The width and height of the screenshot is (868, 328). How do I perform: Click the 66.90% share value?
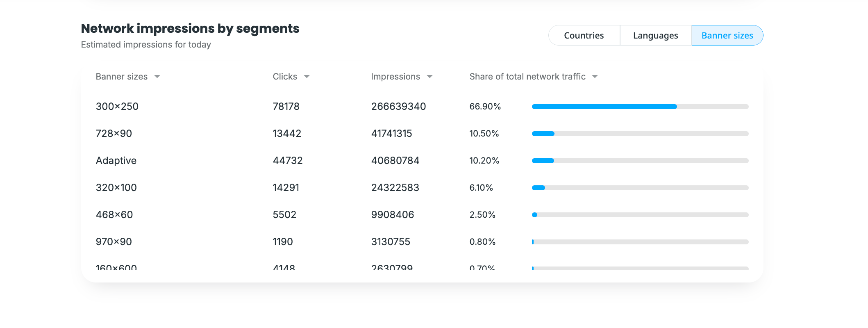tap(485, 107)
